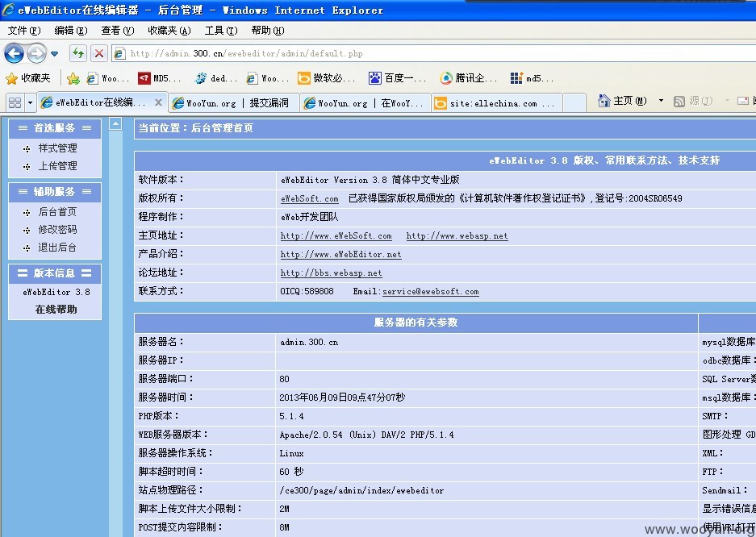Viewport: 756px width, 537px height.
Task: Open the 工具(T) menu
Action: point(221,31)
